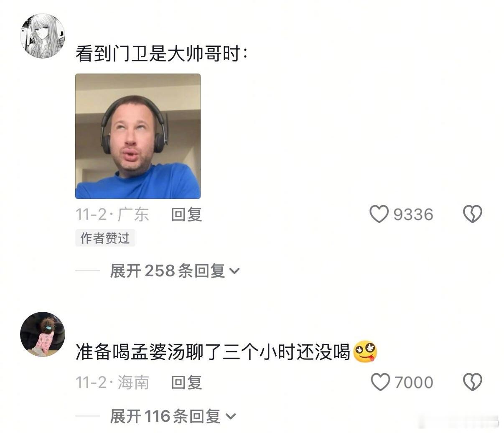Open the puppy avatar profile

(43, 334)
